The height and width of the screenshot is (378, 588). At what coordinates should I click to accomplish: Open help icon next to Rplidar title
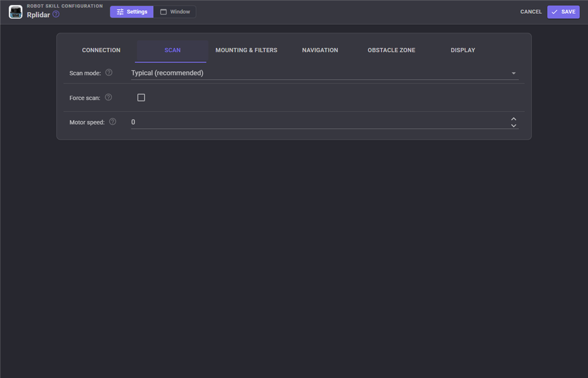pos(56,14)
